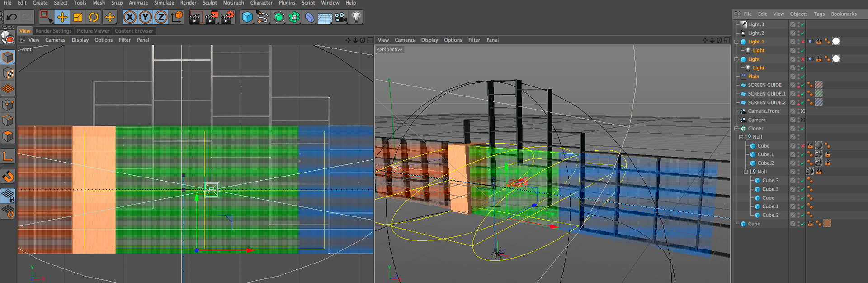Select the Polygons mode cube icon

pyautogui.click(x=8, y=136)
